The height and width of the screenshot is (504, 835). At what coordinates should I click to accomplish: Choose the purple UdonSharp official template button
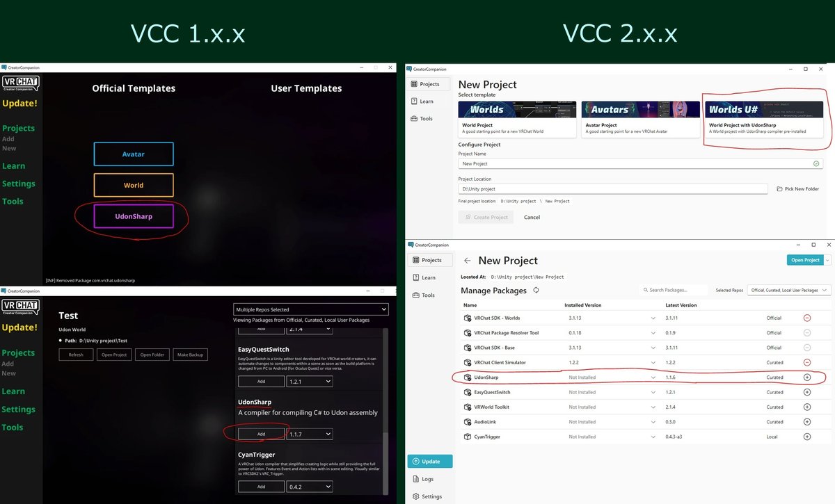click(x=134, y=216)
